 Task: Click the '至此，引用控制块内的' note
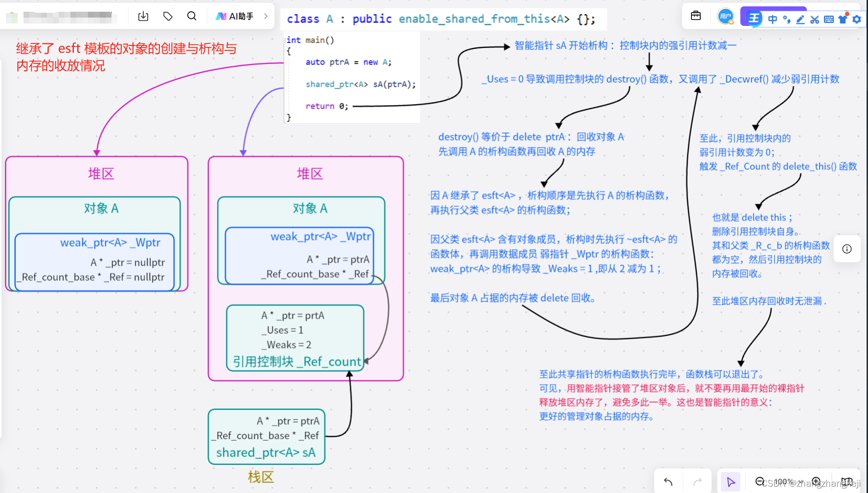point(778,152)
